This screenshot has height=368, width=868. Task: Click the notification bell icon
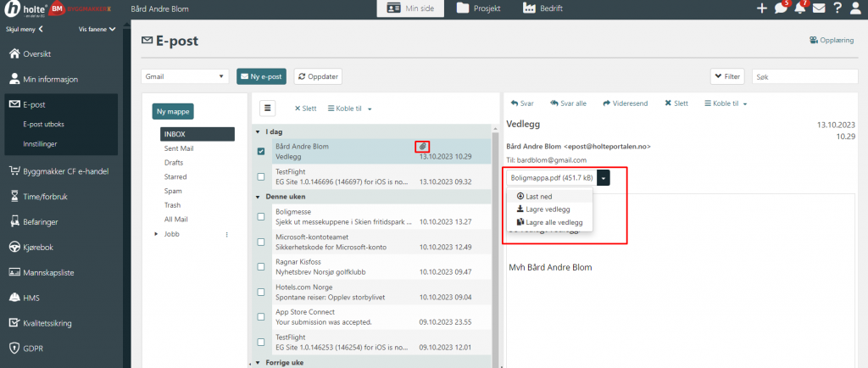click(798, 8)
